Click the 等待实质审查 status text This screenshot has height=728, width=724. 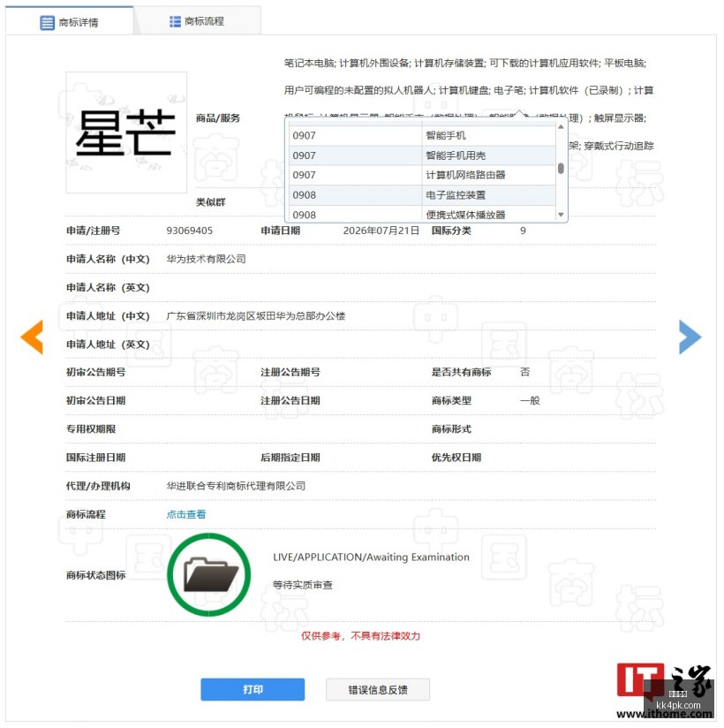point(303,585)
